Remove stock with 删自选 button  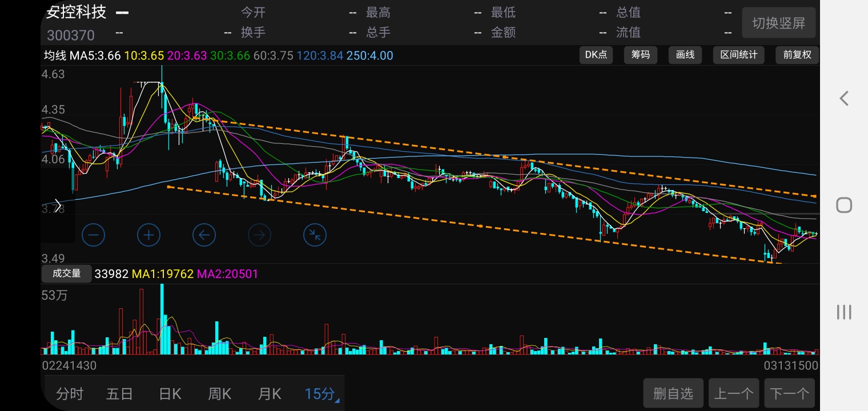tap(673, 393)
